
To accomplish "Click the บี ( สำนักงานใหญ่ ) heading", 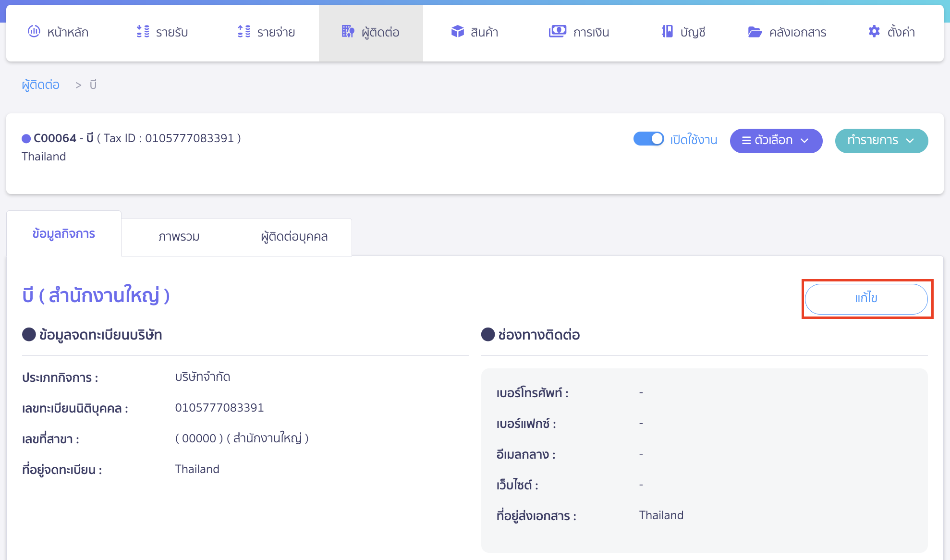I will (96, 295).
